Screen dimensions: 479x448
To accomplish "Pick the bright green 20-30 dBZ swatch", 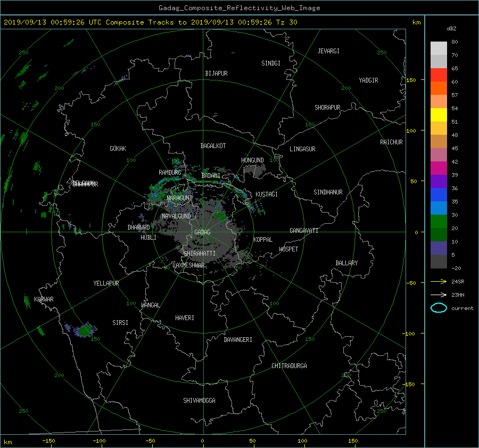I will click(439, 222).
